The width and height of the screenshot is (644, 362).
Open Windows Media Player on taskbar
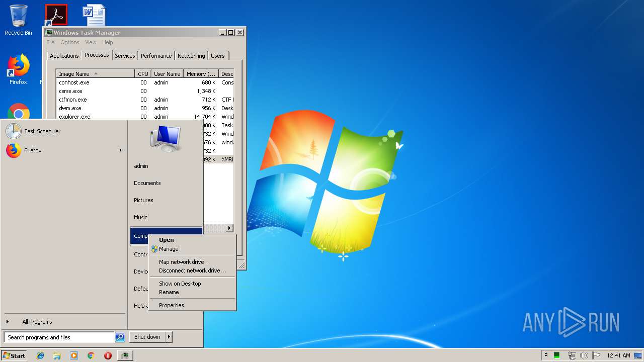pyautogui.click(x=74, y=355)
